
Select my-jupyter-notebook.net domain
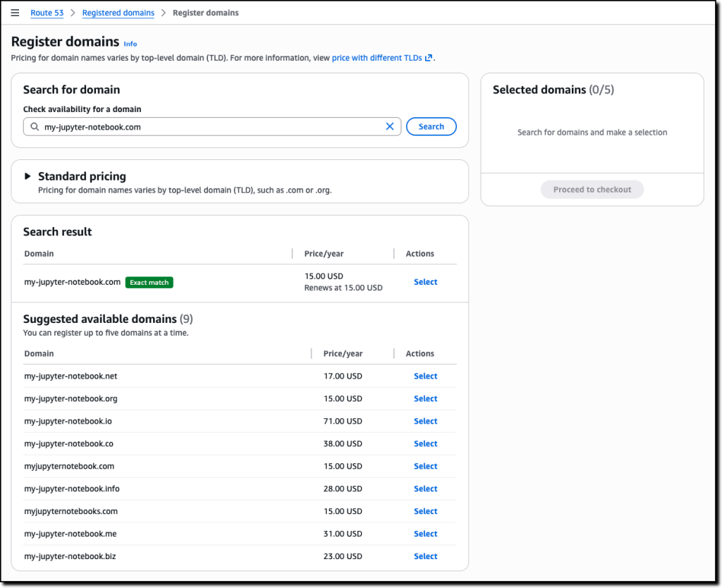(425, 376)
